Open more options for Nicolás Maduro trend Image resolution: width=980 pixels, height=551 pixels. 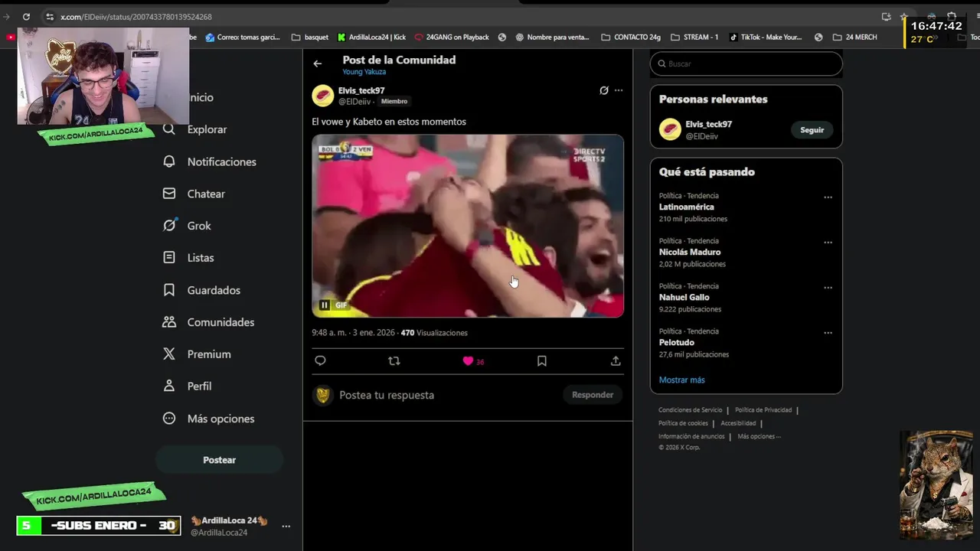point(828,243)
